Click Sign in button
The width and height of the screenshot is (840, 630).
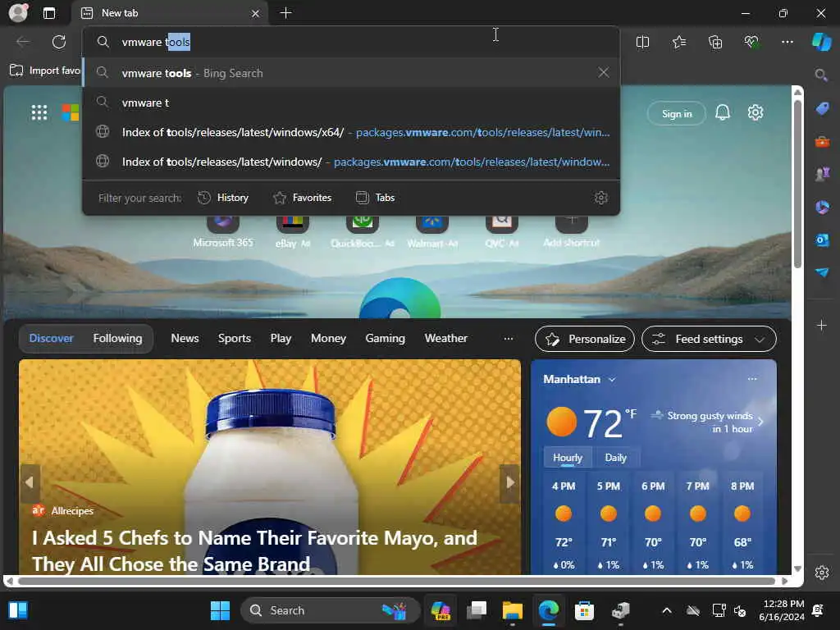(677, 113)
